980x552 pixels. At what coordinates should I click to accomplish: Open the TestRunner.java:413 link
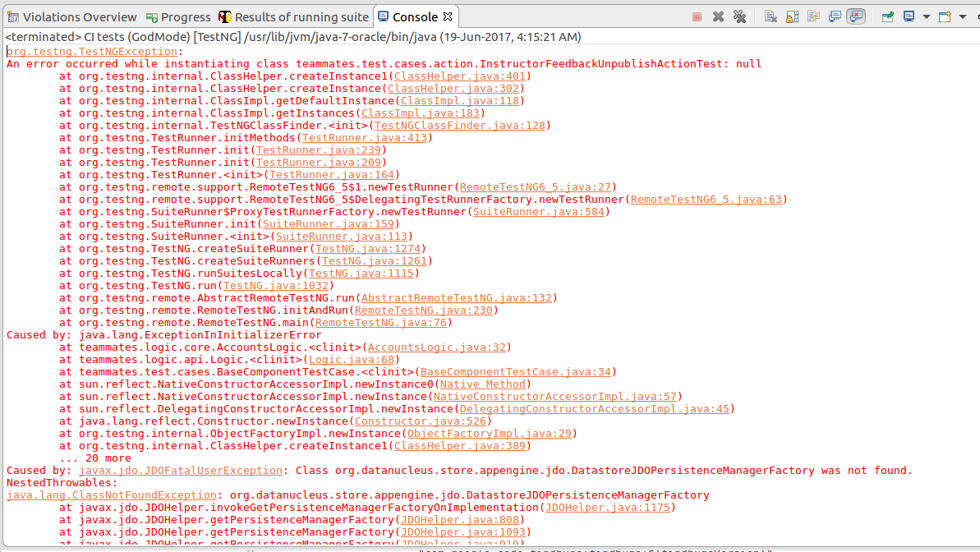click(x=365, y=137)
